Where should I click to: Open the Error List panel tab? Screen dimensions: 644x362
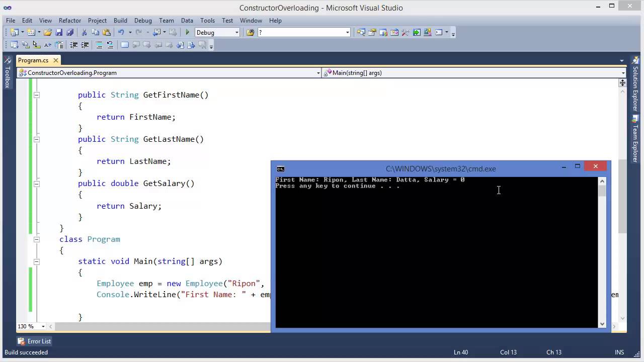[x=34, y=341]
